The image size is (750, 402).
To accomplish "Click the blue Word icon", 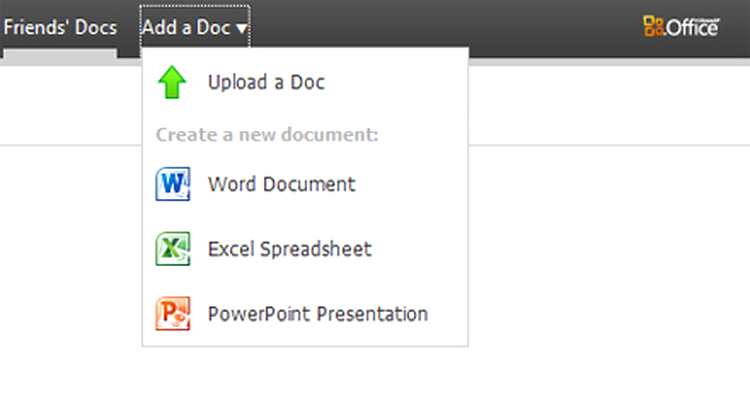I will click(173, 184).
